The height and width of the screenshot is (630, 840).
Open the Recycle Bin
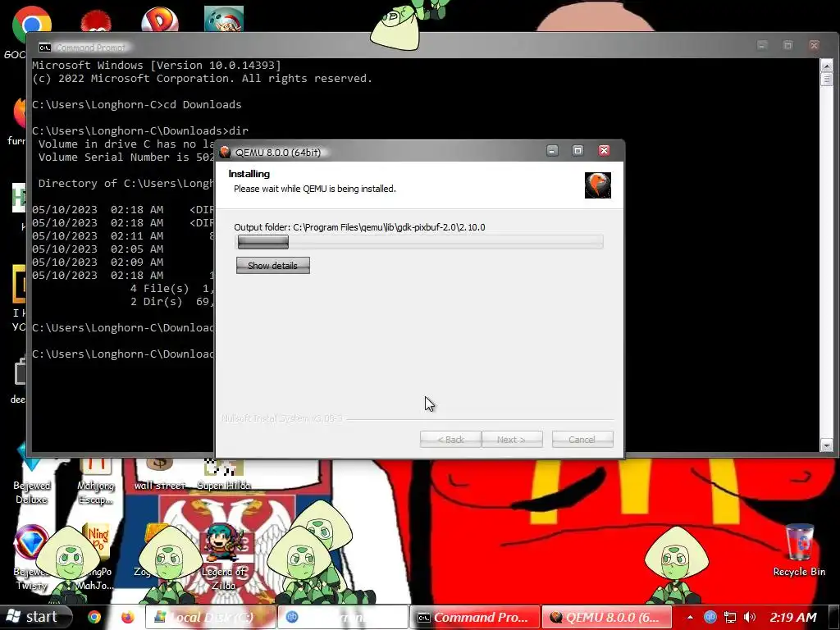[x=799, y=550]
